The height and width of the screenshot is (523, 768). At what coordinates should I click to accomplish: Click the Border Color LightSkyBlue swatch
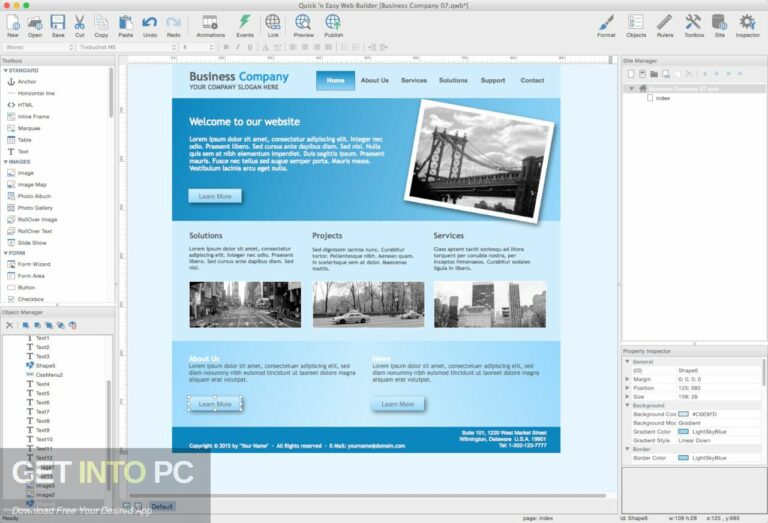click(x=683, y=458)
